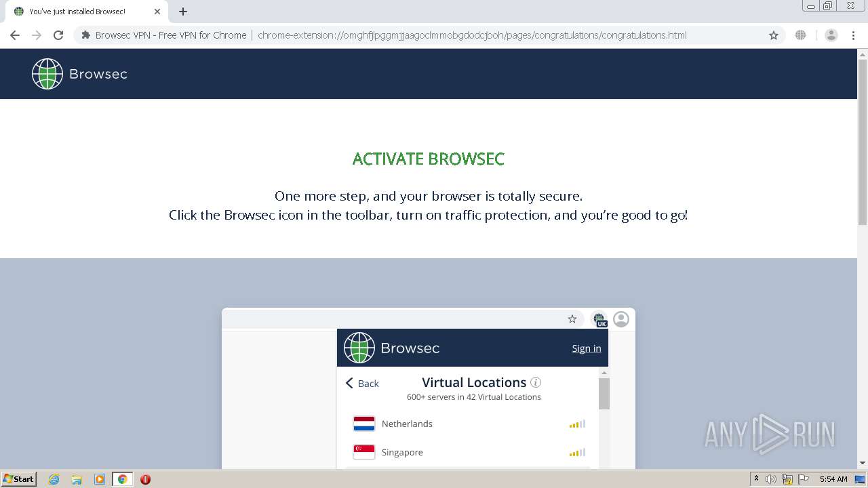
Task: Click the page vertical scrollbar thumb
Action: 863,142
